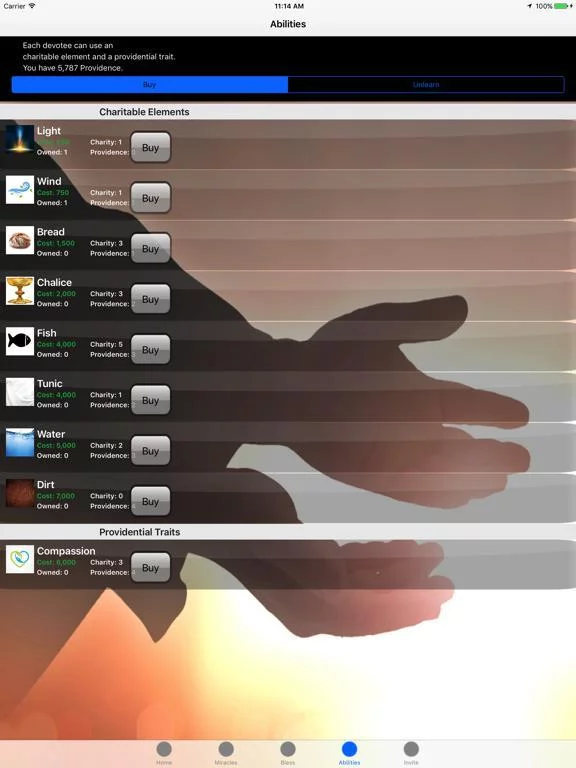Image resolution: width=576 pixels, height=768 pixels.
Task: Open the Abilities tab
Action: point(349,752)
